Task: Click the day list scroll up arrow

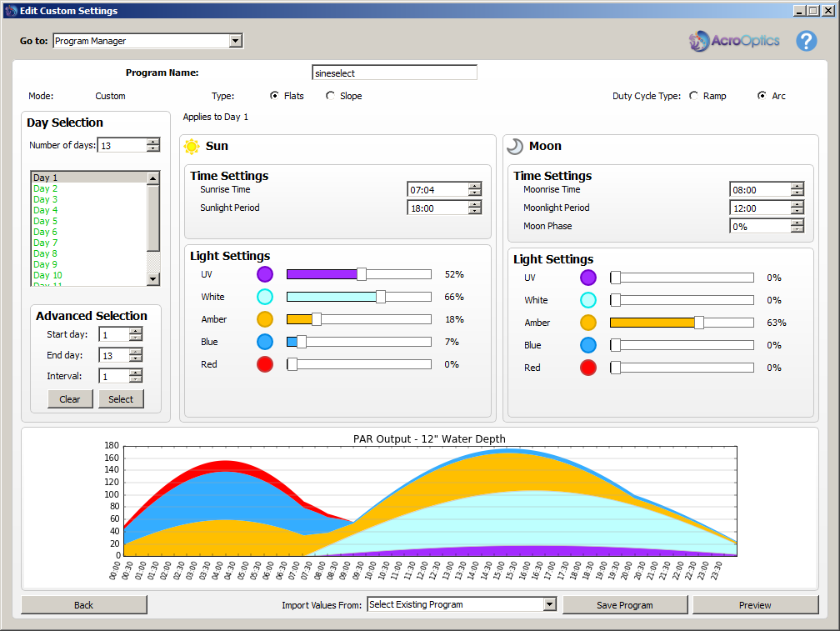Action: pos(153,178)
